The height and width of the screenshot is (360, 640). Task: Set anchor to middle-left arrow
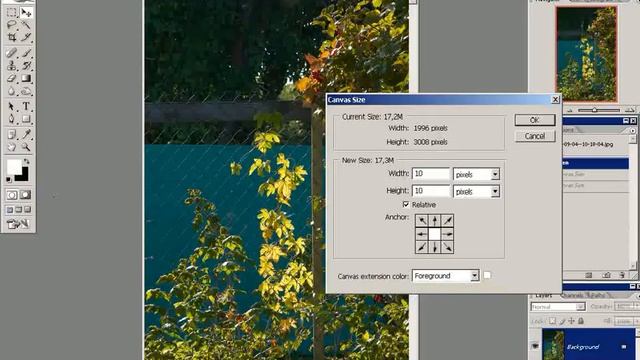tap(422, 234)
